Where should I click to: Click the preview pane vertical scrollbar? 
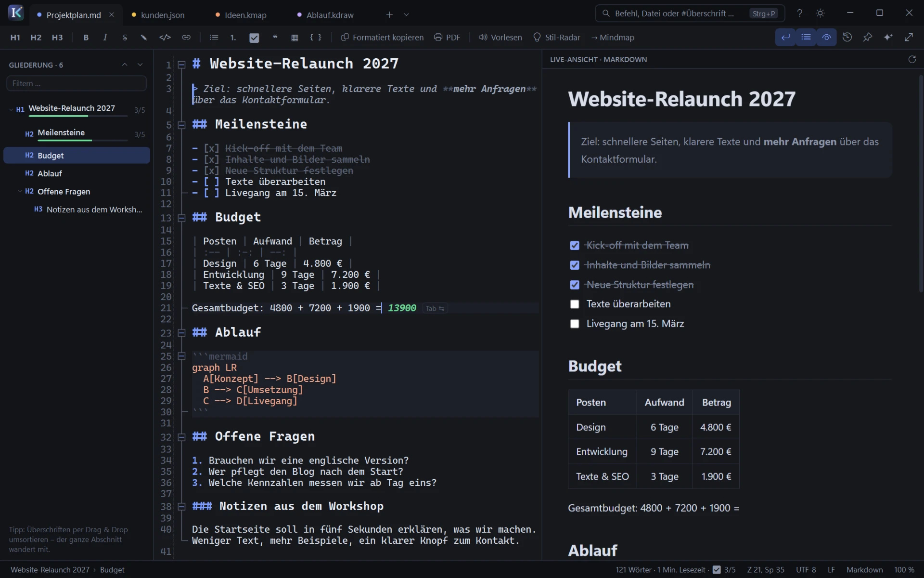921,183
